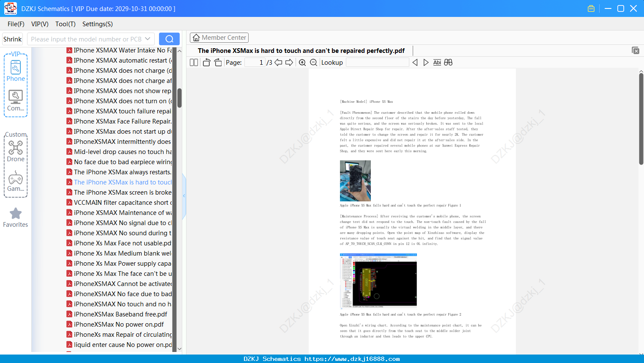Open the Member Center button
Screen dimensions: 644x363
pos(219,38)
